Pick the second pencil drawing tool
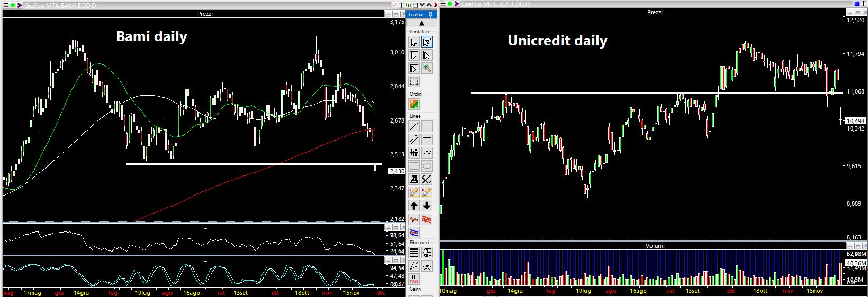868x297 pixels. click(x=427, y=192)
